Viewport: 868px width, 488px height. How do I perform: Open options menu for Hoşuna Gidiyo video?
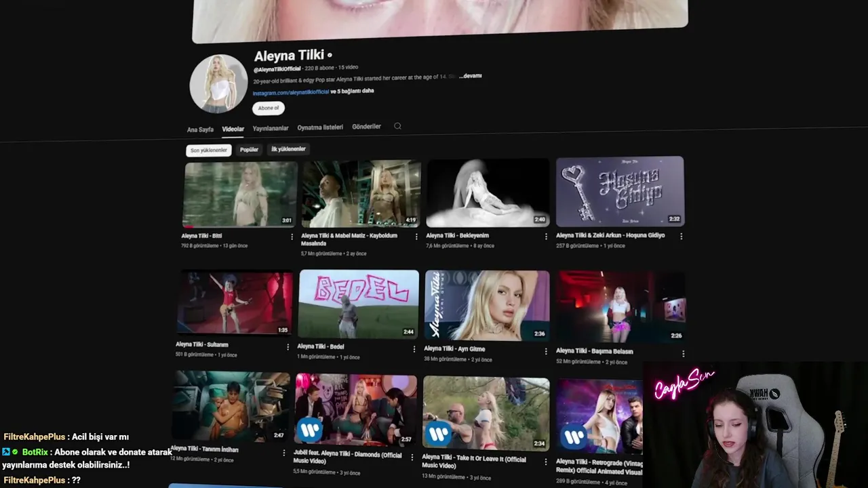coord(681,237)
